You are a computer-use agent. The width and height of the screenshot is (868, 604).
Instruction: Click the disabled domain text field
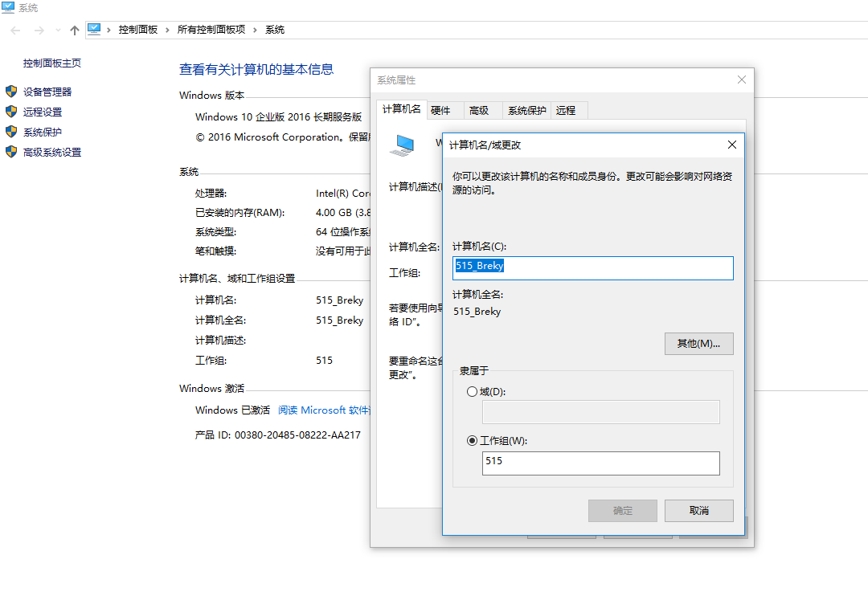(x=600, y=412)
